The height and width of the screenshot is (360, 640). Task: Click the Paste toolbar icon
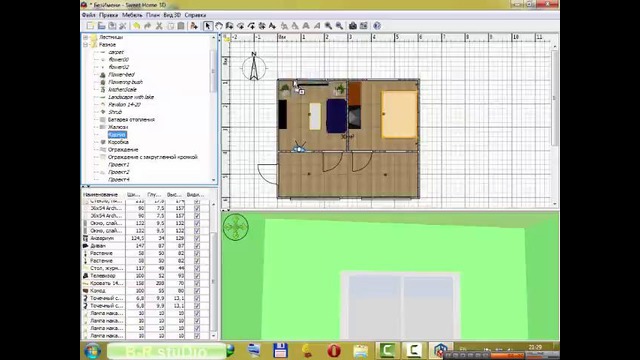pos(180,26)
